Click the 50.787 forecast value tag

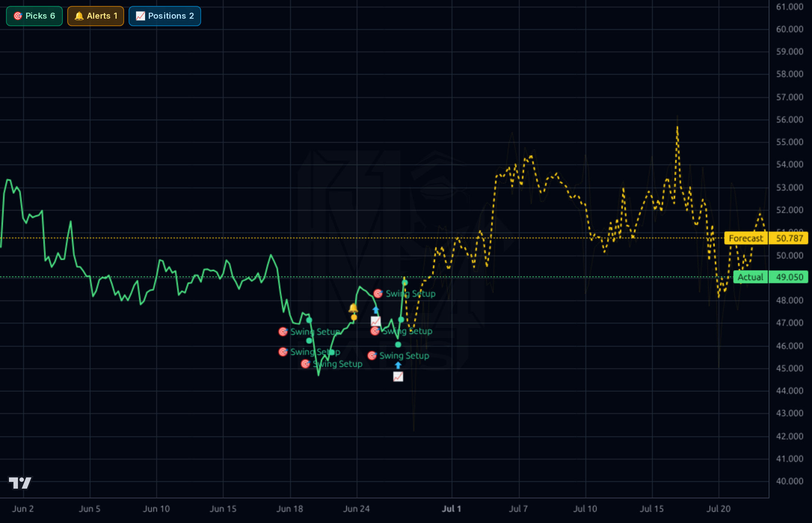[x=789, y=238]
